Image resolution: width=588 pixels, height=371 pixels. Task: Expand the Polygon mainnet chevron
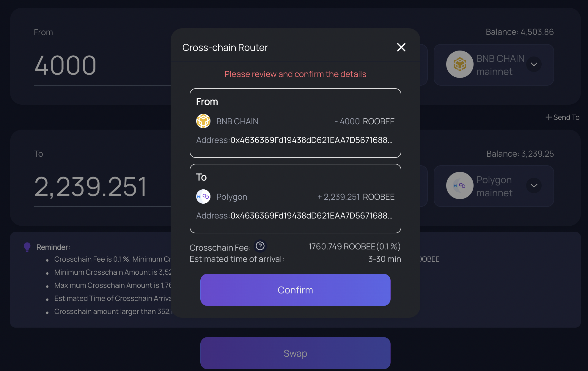click(534, 186)
